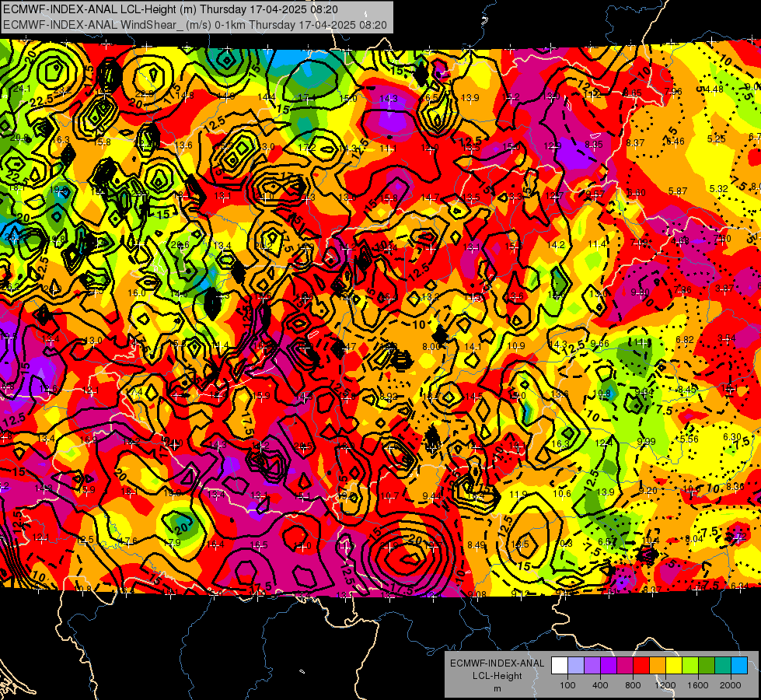Click the map value 9.57
The height and width of the screenshot is (700, 761).
[x=595, y=194]
